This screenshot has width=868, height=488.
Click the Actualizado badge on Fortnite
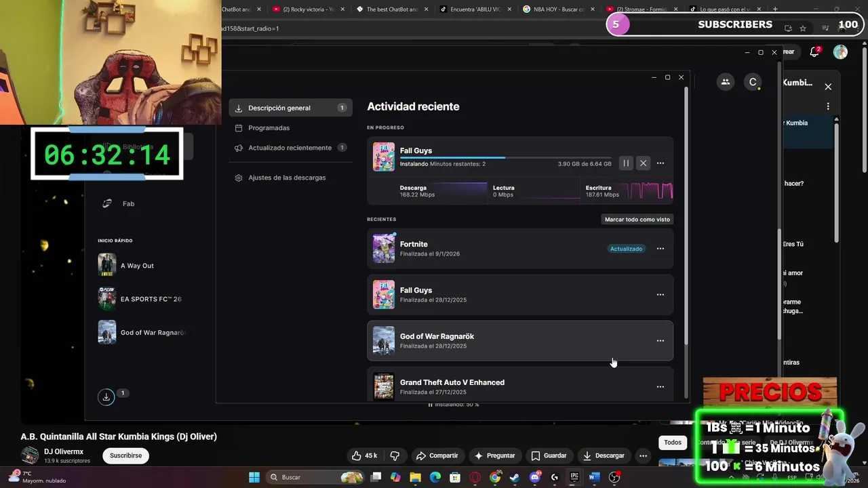(x=626, y=249)
